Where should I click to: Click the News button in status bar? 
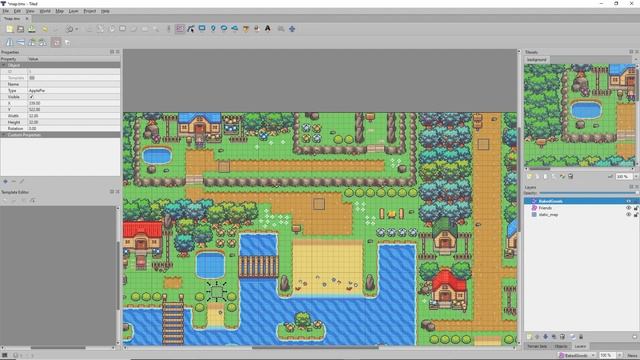point(633,356)
